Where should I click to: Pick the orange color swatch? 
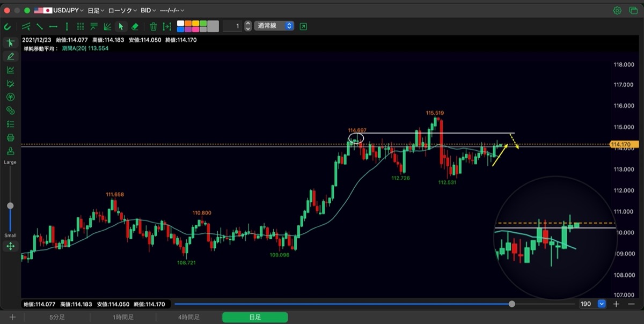coord(188,24)
